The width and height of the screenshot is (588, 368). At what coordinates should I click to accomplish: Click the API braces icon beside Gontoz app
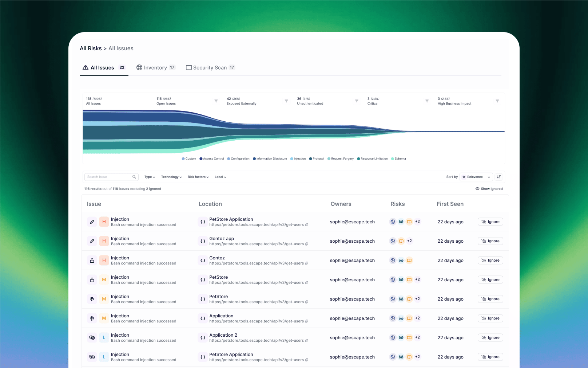203,241
